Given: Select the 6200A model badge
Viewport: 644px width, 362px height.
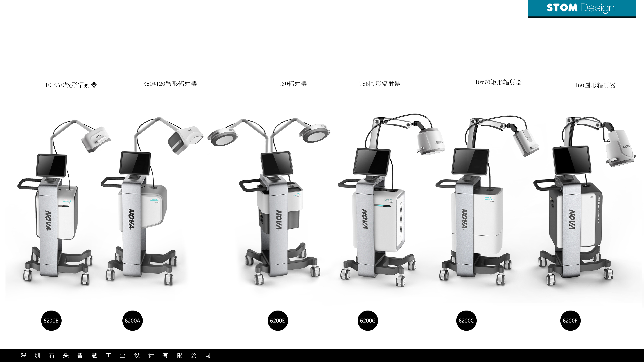Looking at the screenshot, I should point(132,321).
